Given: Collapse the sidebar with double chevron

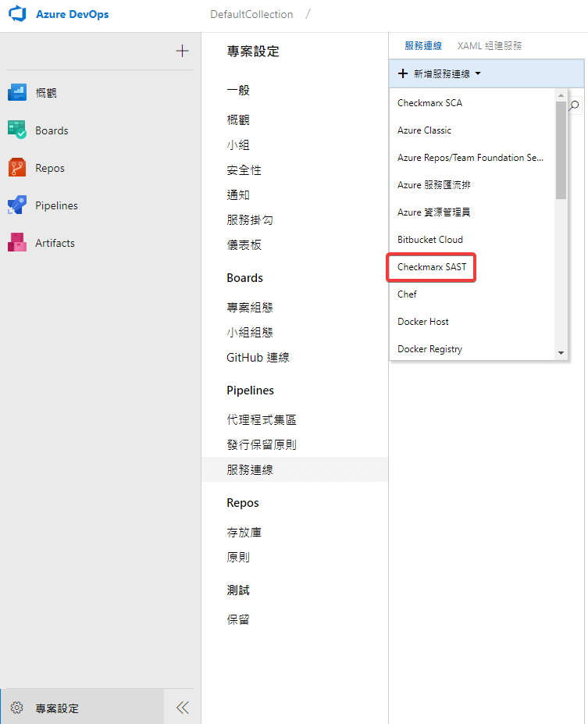Looking at the screenshot, I should (x=182, y=708).
